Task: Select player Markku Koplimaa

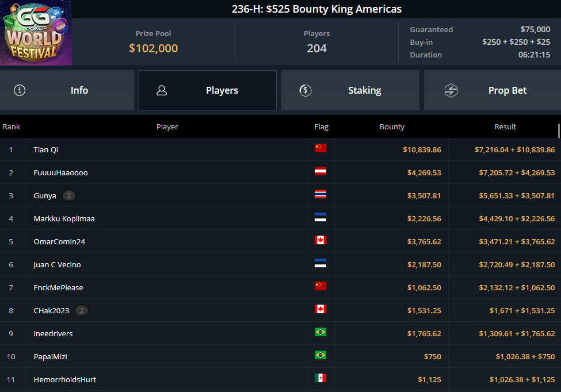Action: 64,218
